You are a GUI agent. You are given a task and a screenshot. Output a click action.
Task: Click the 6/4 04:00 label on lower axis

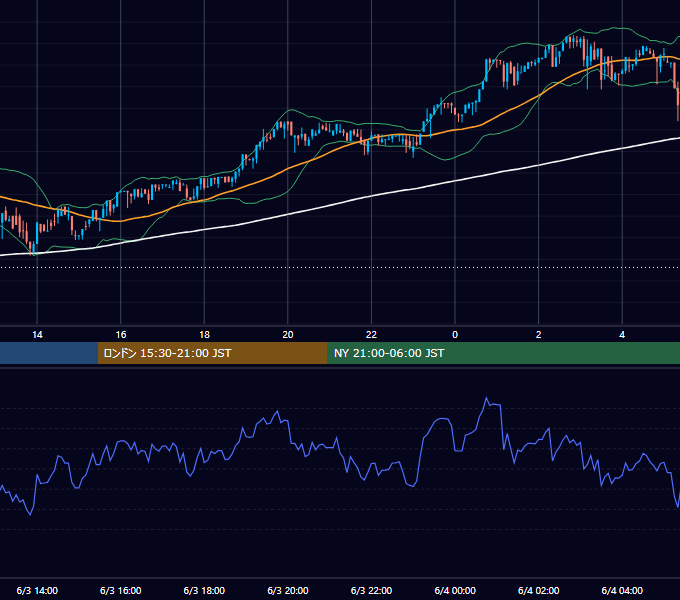(622, 590)
